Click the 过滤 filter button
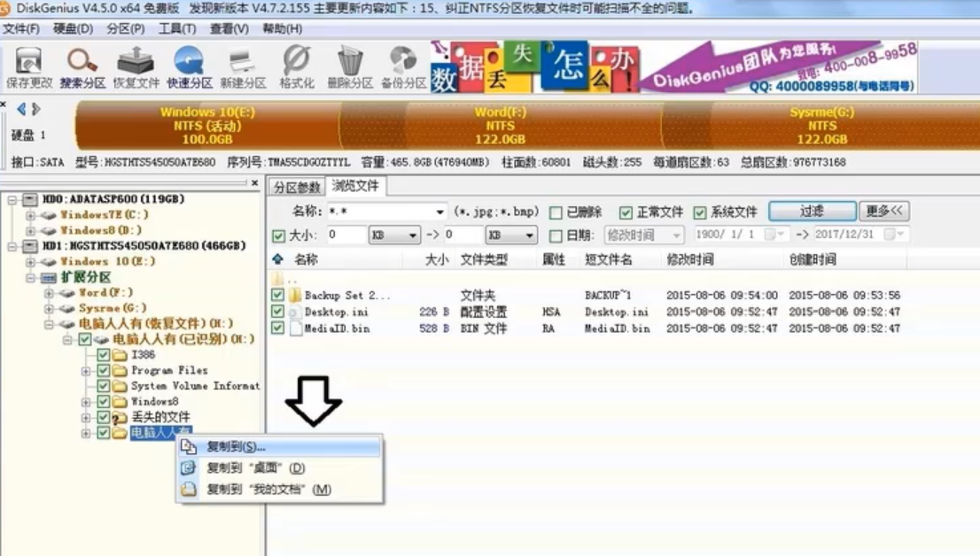The image size is (980, 556). point(812,212)
